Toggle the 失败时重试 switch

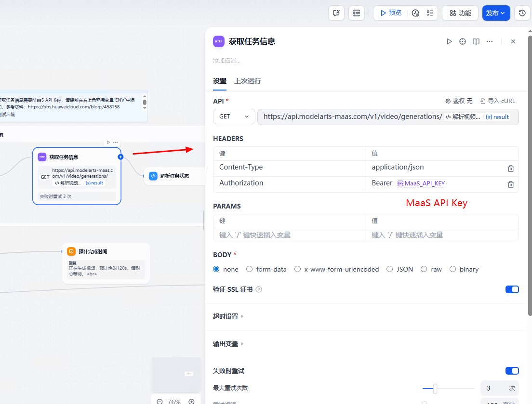point(512,371)
